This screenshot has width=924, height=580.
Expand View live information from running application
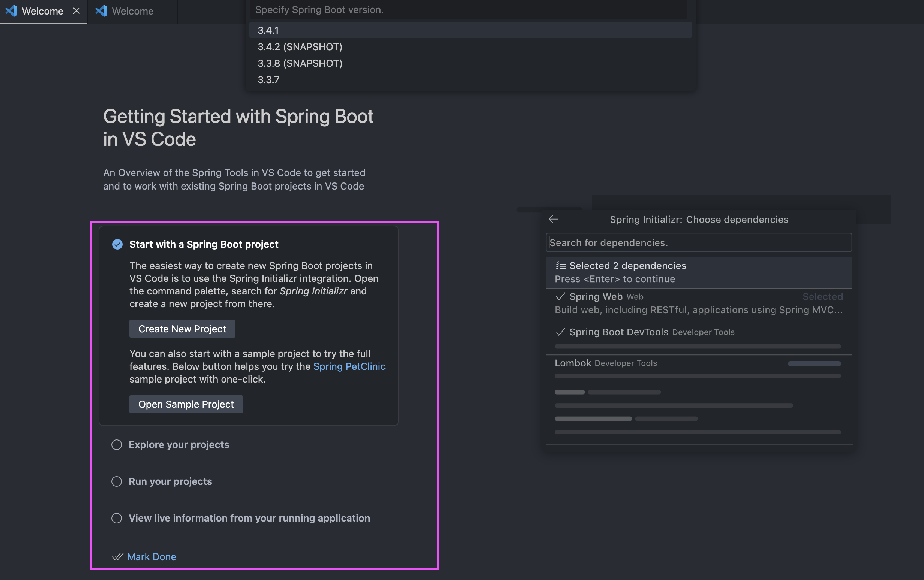(x=249, y=518)
